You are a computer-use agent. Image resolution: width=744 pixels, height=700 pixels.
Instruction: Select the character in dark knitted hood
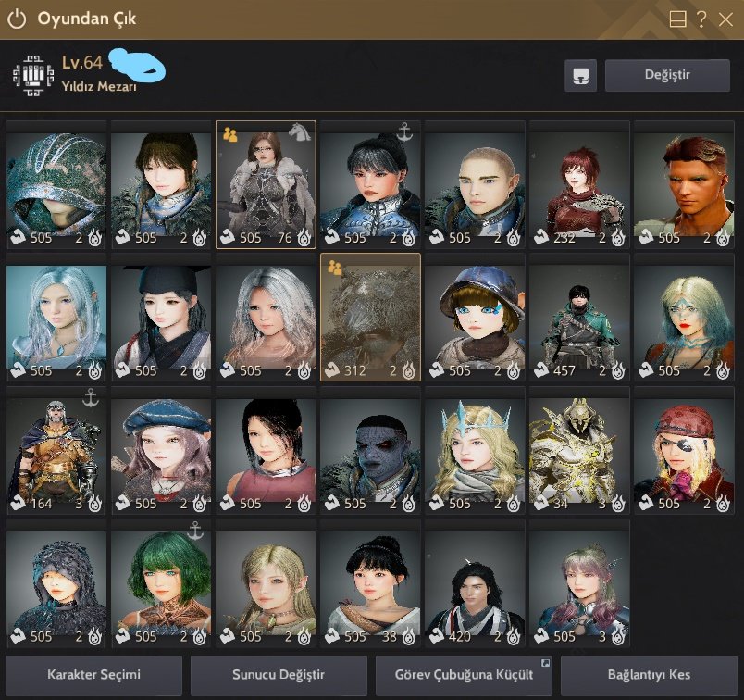[x=56, y=583]
